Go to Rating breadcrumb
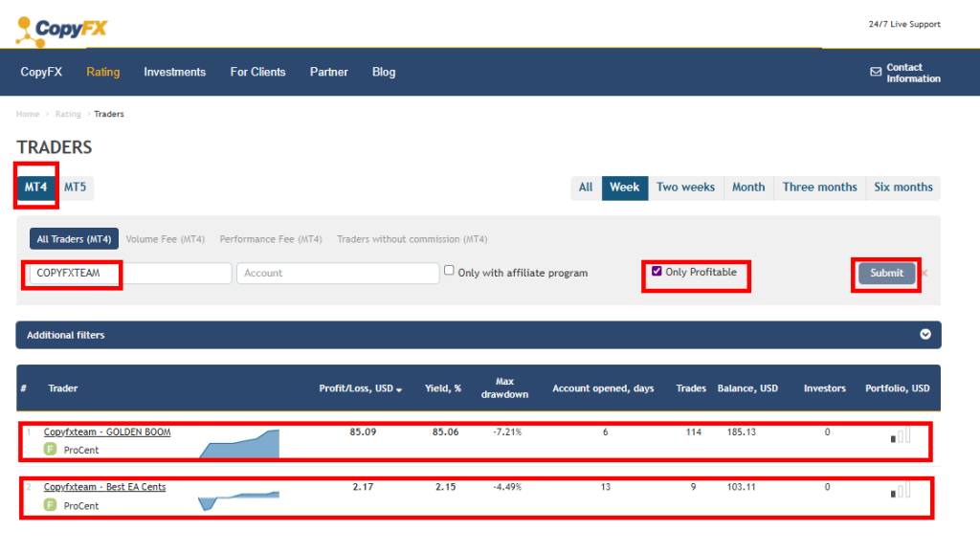 pyautogui.click(x=68, y=114)
